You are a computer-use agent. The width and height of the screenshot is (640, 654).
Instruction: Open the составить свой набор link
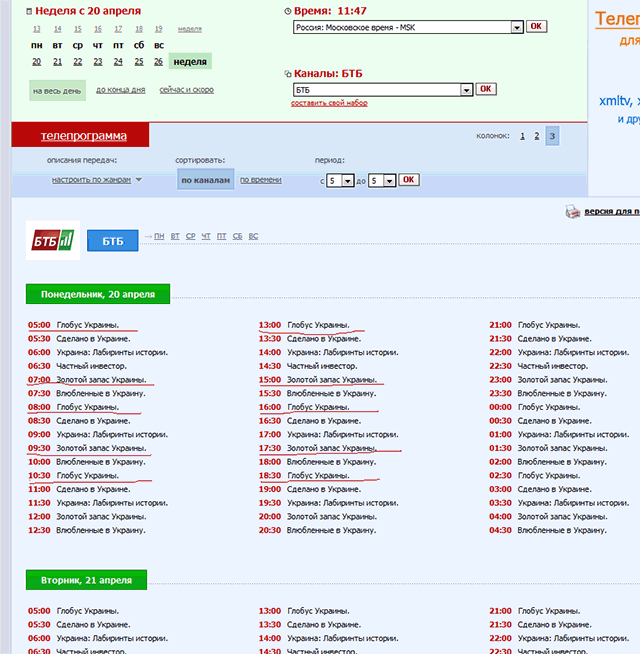pyautogui.click(x=329, y=103)
